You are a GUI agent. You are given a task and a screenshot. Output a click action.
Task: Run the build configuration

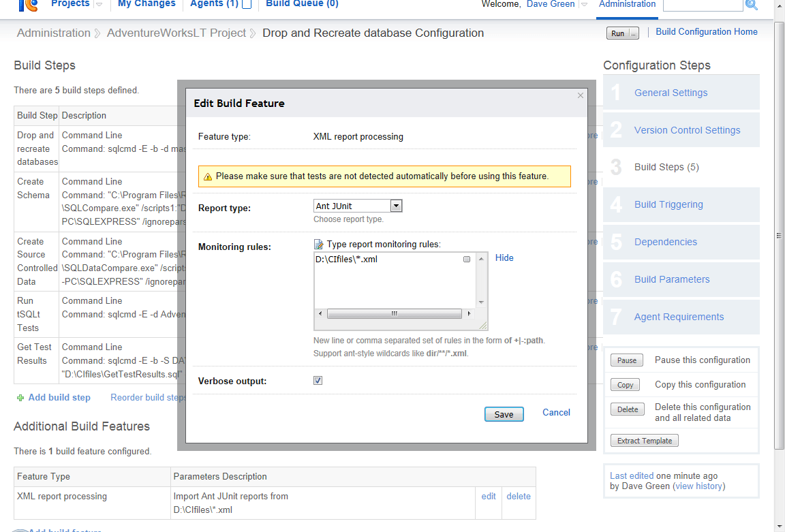coord(618,33)
